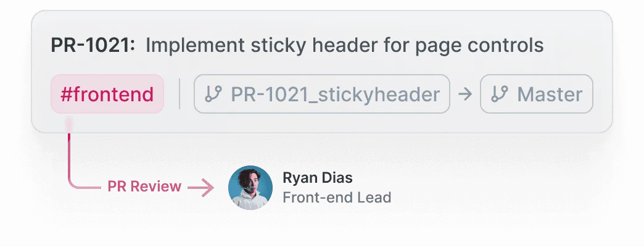Click the hash symbol in the frontend tag
The height and width of the screenshot is (247, 644).
pyautogui.click(x=67, y=94)
